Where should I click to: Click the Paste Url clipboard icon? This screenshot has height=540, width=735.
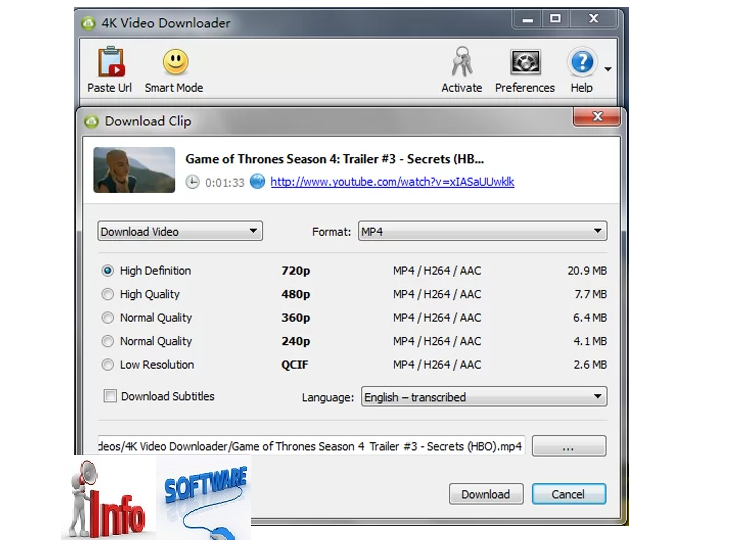[111, 61]
